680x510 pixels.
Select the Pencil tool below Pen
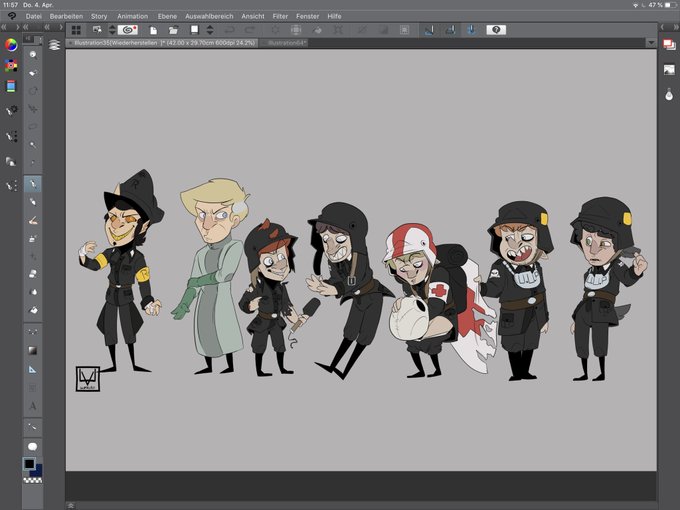click(x=33, y=202)
